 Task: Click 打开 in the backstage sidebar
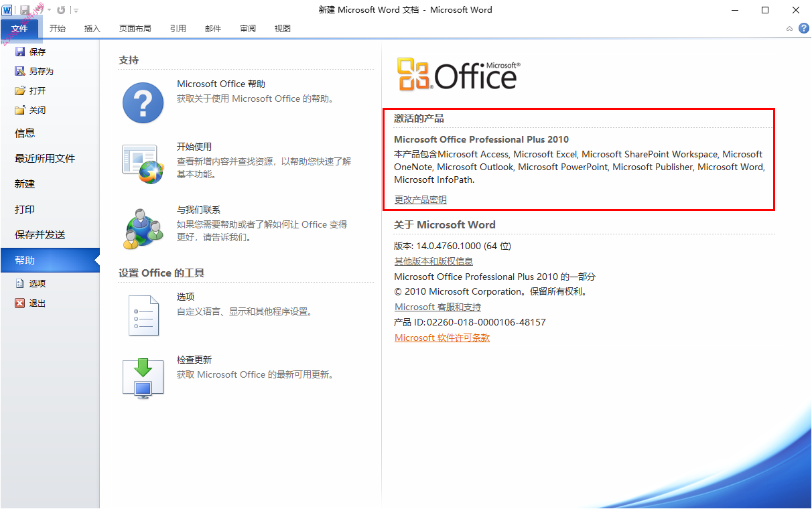pyautogui.click(x=31, y=90)
